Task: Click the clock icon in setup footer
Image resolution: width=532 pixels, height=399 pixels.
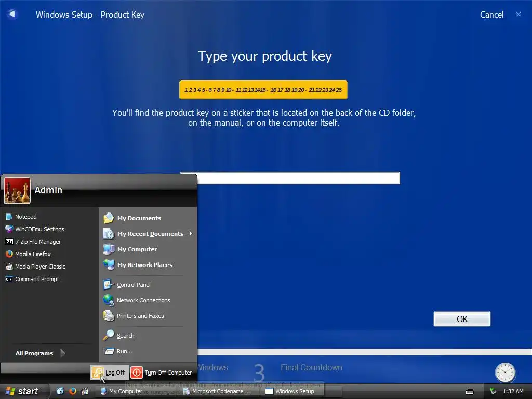Action: (x=505, y=372)
